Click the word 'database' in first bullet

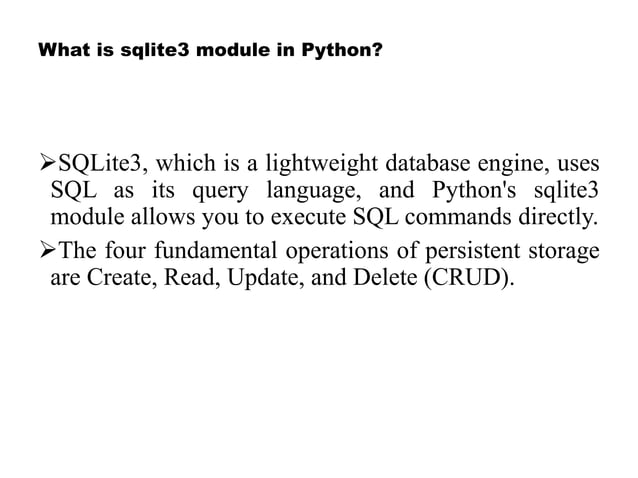pyautogui.click(x=427, y=163)
